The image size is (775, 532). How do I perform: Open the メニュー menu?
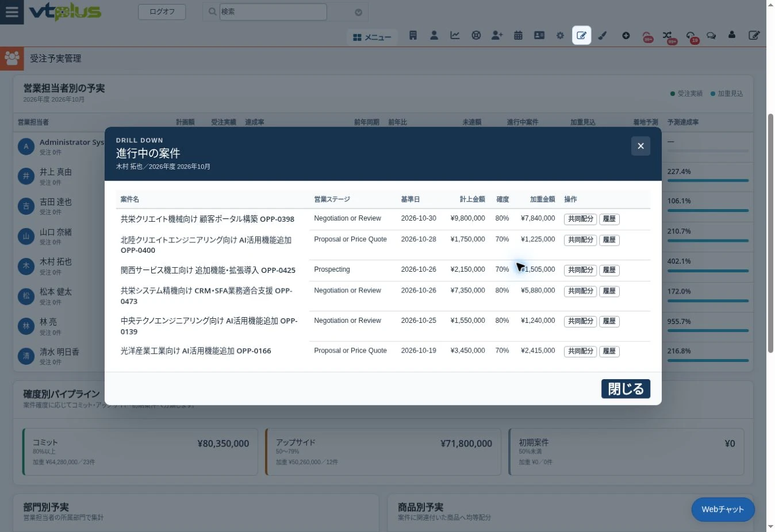[372, 37]
